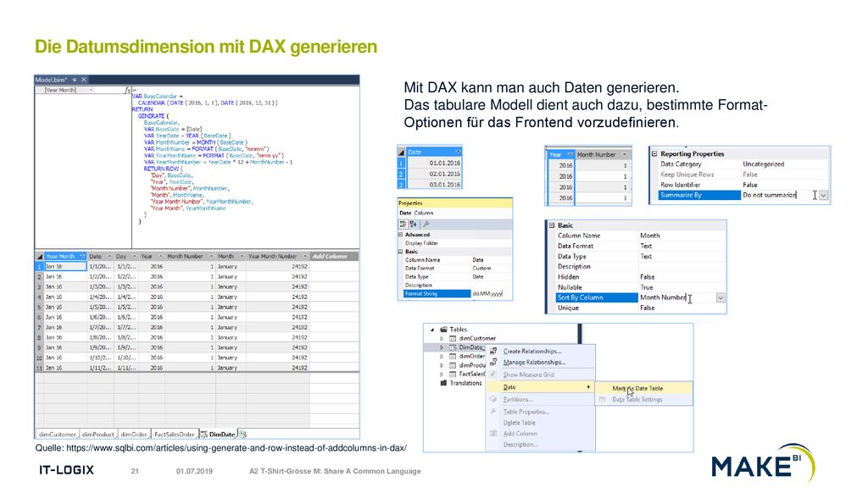The height and width of the screenshot is (488, 868).
Task: Click Alphabetical sort icon in Properties
Action: (413, 224)
